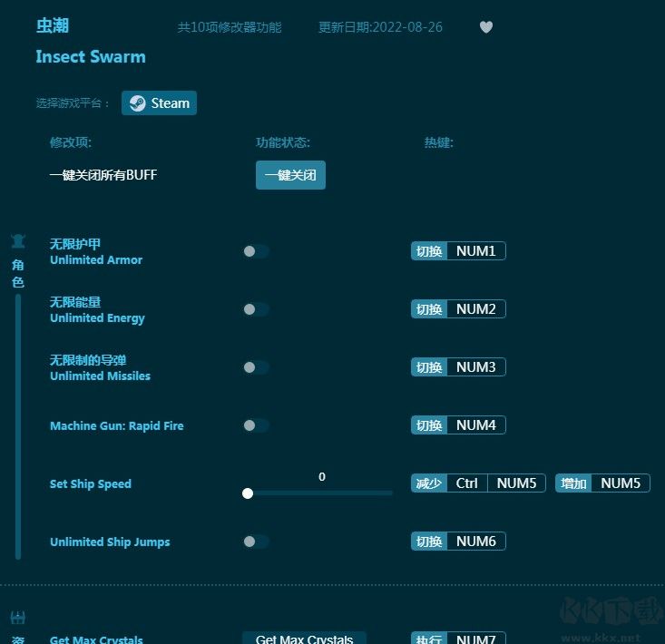Click the NUM5 box after 增加 label
Viewport: 665px width, 644px height.
point(621,483)
